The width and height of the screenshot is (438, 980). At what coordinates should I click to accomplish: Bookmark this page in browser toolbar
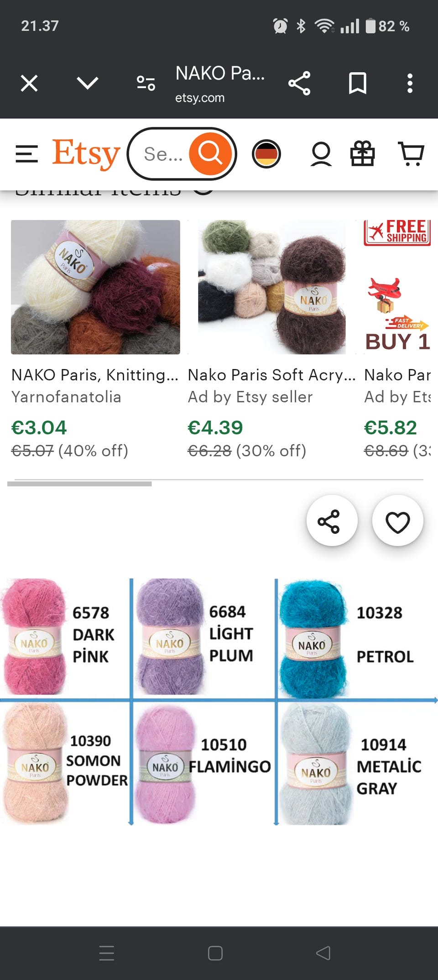(357, 83)
